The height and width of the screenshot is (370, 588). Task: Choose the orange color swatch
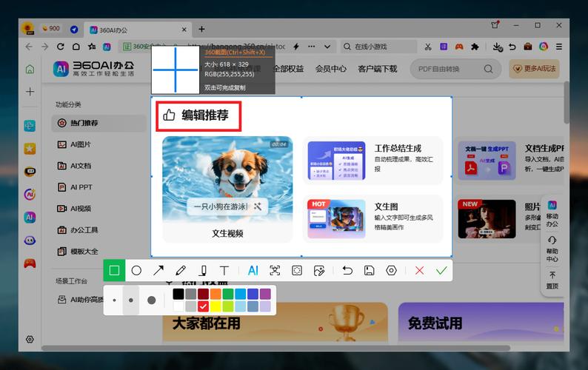(216, 294)
